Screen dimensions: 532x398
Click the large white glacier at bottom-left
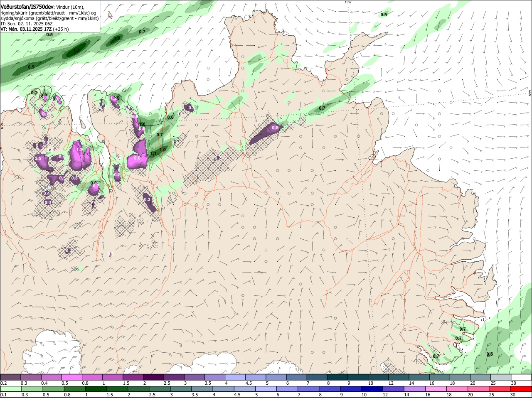coord(52,352)
